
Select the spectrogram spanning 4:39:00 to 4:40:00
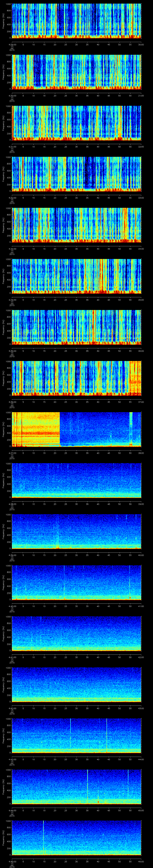pos(77,531)
